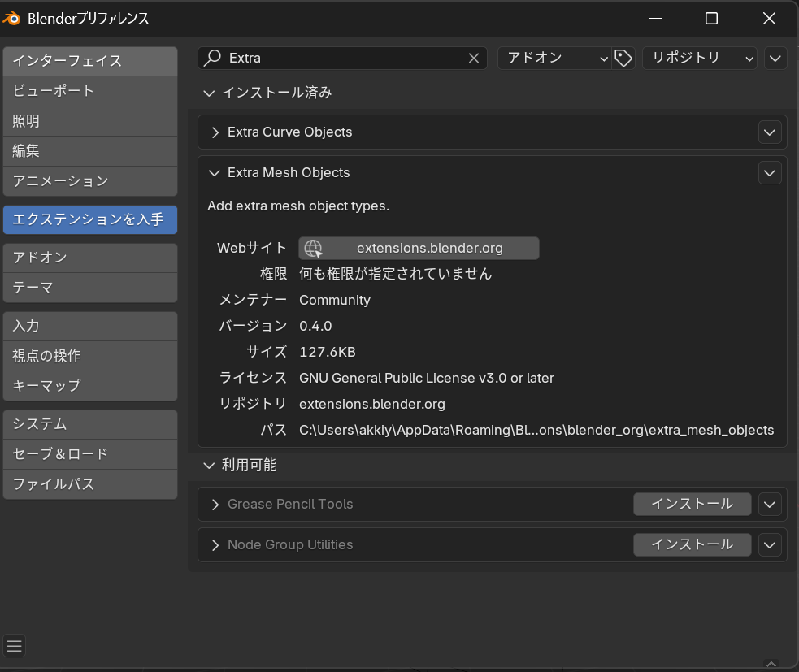Expand the Grease Pencil Tools entry
The width and height of the screenshot is (799, 672).
(x=215, y=505)
